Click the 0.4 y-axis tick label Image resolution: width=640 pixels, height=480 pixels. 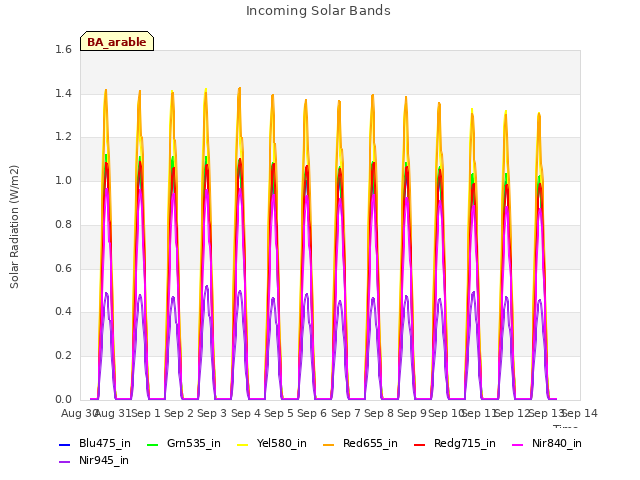tap(63, 312)
